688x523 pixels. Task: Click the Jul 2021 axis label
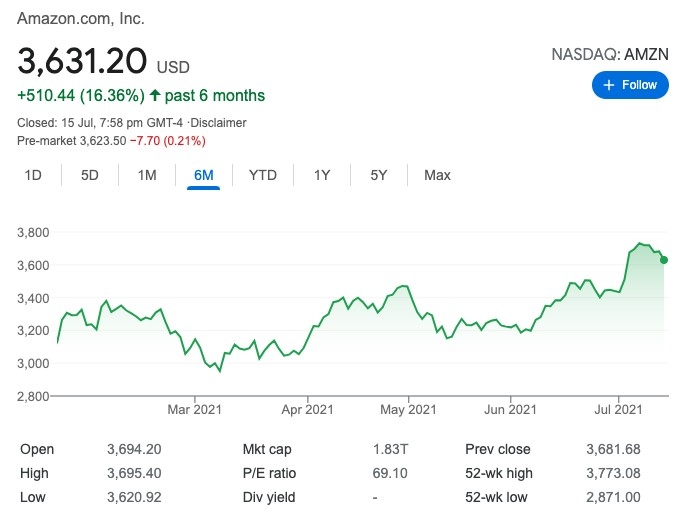coord(618,410)
